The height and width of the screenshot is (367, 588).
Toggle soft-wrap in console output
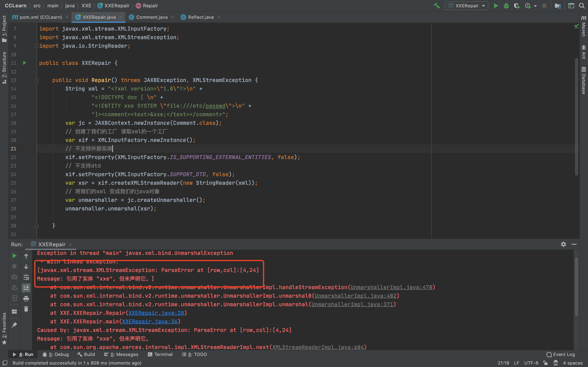pos(26,277)
